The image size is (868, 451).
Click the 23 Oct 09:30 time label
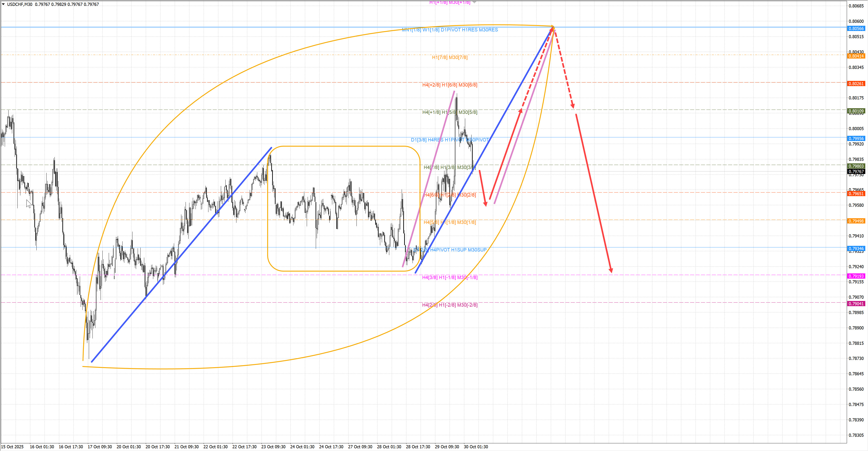pos(273,447)
